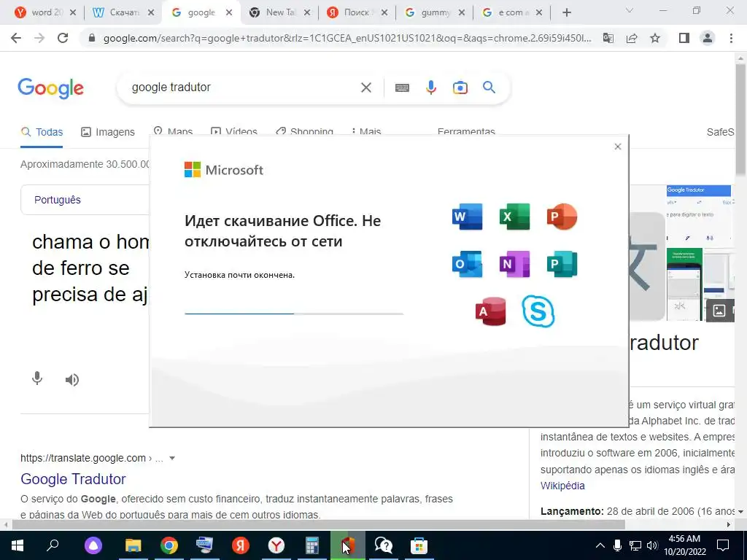Screen dimensions: 747x560
Task: Open the Chrome profile menu
Action: click(x=708, y=38)
